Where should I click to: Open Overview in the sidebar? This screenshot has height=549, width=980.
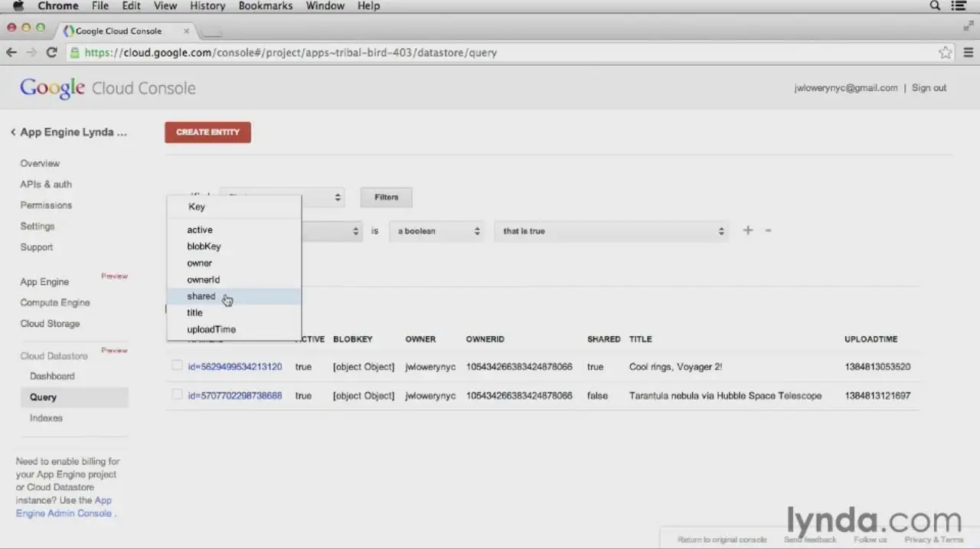40,163
